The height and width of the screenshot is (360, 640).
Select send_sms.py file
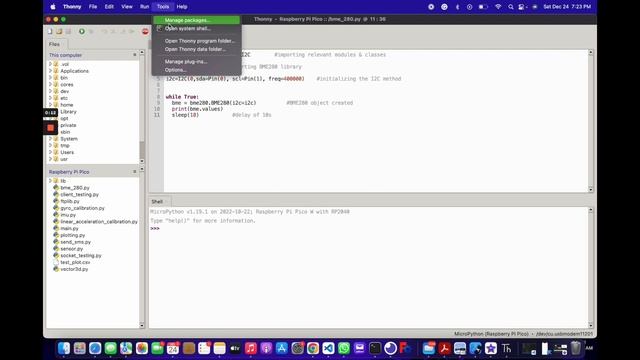tap(76, 242)
